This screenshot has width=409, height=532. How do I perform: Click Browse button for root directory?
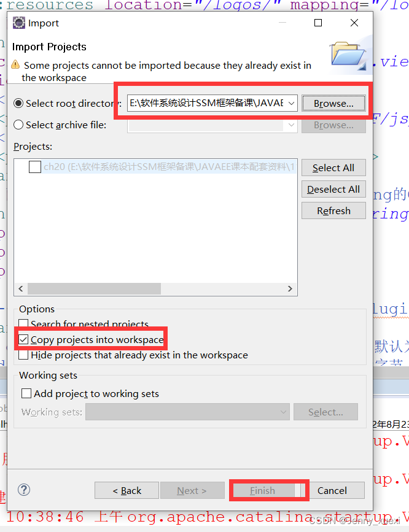(x=333, y=103)
